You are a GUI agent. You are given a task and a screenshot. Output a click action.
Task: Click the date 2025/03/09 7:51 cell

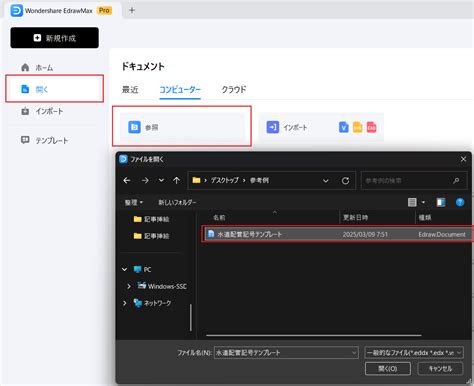(x=365, y=234)
